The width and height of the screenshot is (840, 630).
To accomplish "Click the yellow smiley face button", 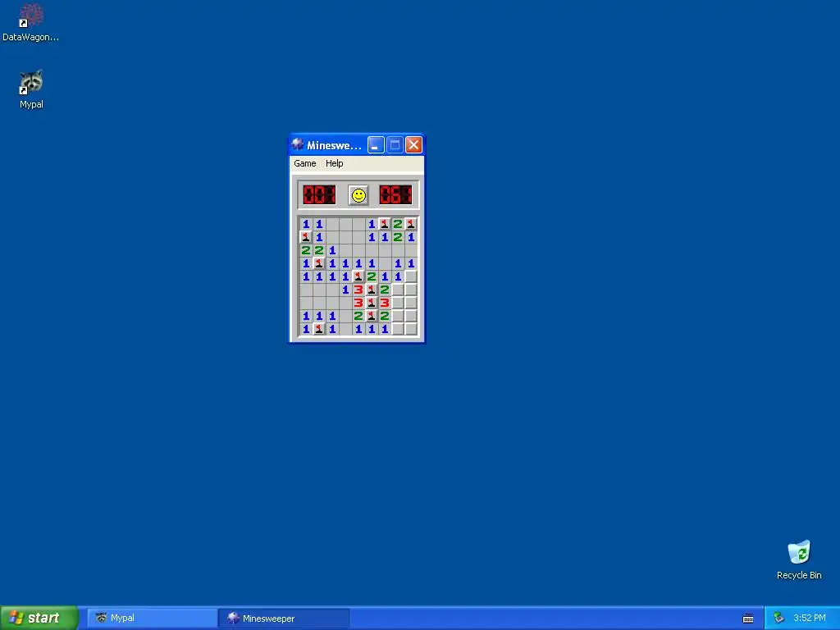I will click(x=358, y=195).
